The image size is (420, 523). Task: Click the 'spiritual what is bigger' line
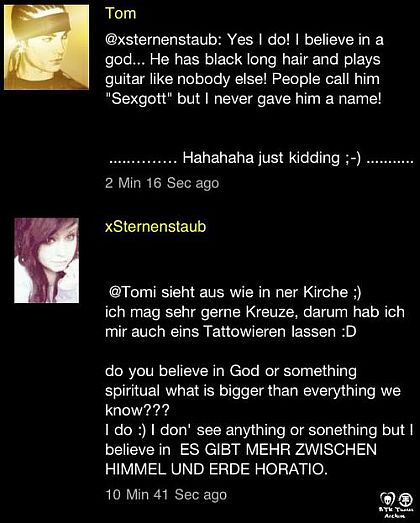[253, 390]
